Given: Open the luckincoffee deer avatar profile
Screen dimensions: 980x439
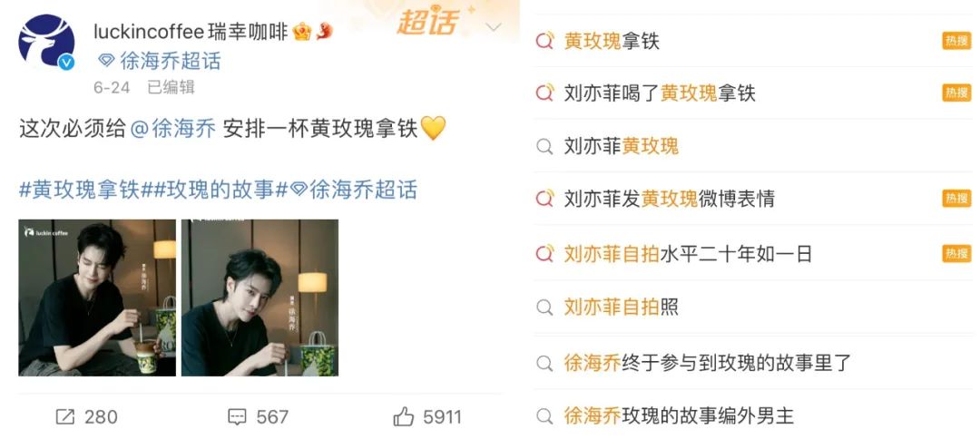Looking at the screenshot, I should click(x=47, y=42).
